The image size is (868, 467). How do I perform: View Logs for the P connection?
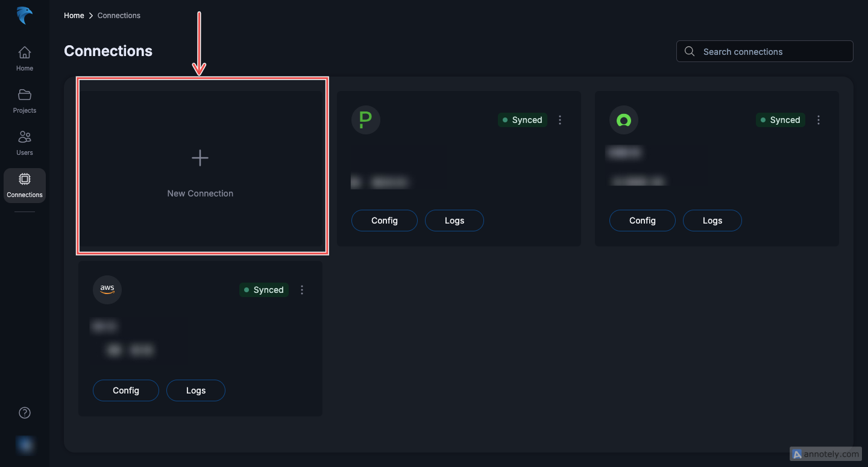tap(454, 221)
